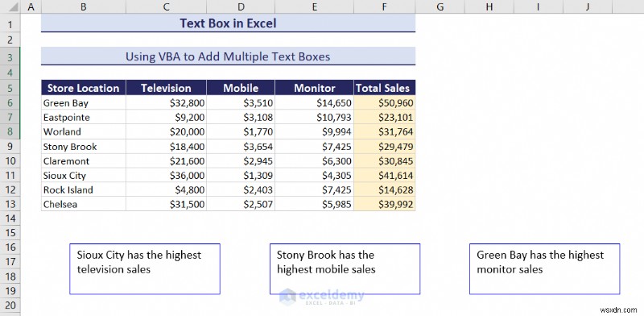644x316 pixels.
Task: Select the Rock Island store cell
Action: click(x=84, y=189)
